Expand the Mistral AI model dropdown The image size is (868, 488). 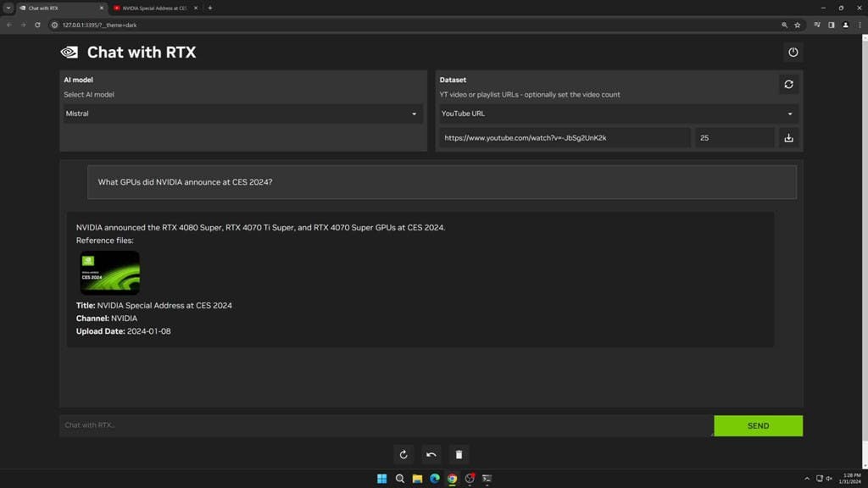(242, 114)
